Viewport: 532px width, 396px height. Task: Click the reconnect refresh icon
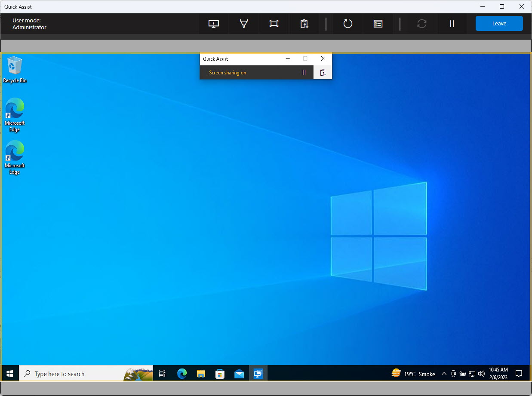[x=421, y=24]
